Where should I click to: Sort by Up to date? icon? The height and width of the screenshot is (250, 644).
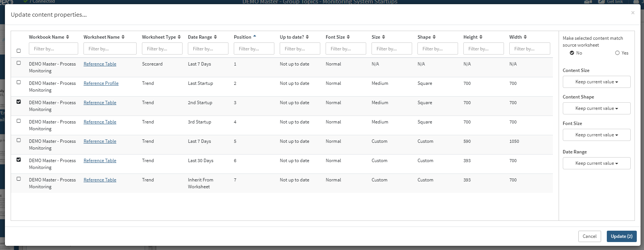(307, 37)
